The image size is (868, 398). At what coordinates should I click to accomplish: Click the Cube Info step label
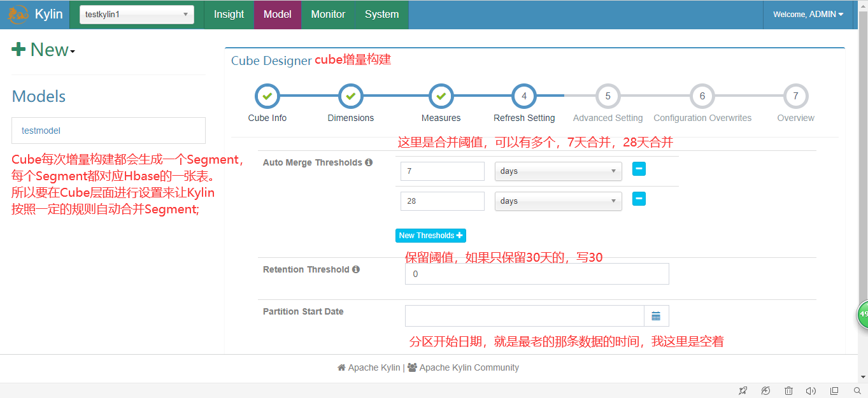[x=267, y=118]
